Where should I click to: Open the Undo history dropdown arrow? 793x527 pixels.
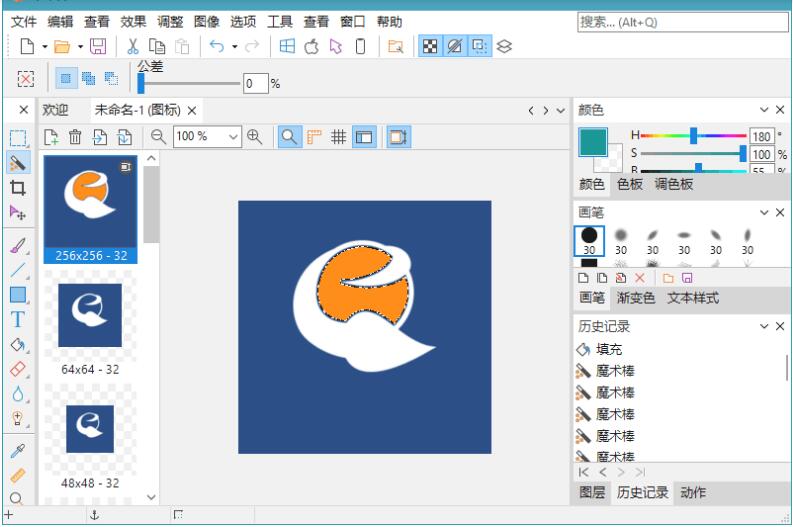tap(235, 47)
